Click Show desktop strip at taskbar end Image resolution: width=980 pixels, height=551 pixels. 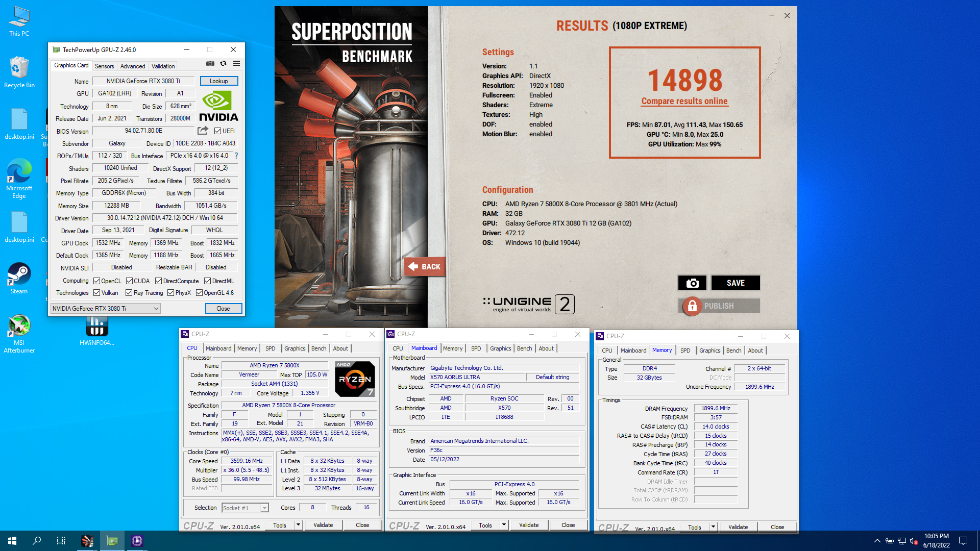click(x=978, y=541)
